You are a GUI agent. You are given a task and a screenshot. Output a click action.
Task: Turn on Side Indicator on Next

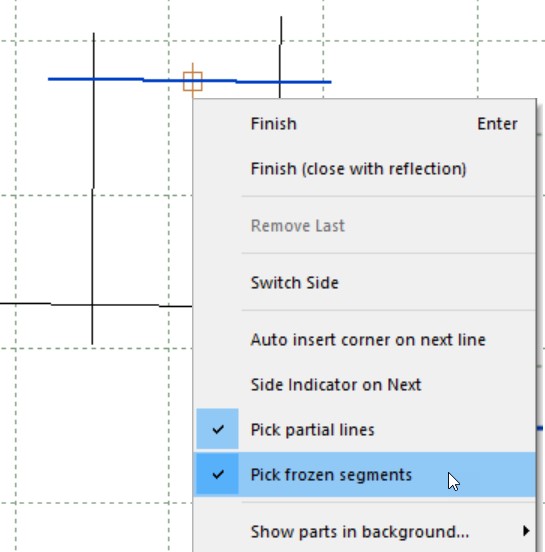pyautogui.click(x=365, y=384)
